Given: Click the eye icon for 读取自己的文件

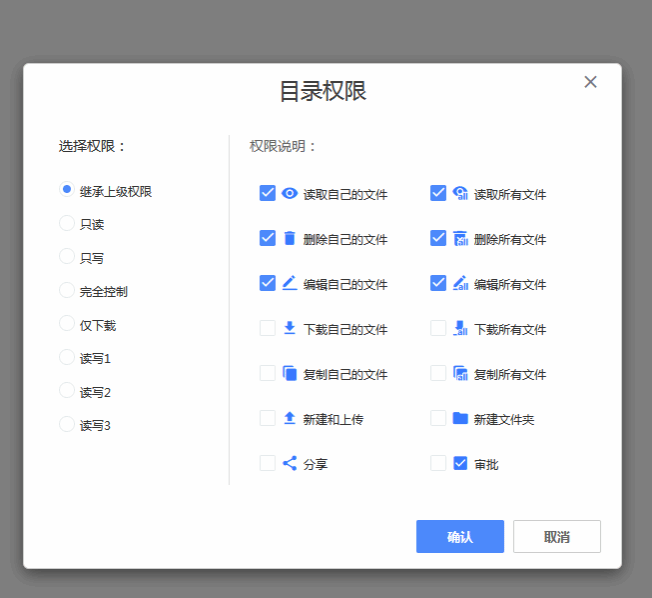Looking at the screenshot, I should point(289,193).
